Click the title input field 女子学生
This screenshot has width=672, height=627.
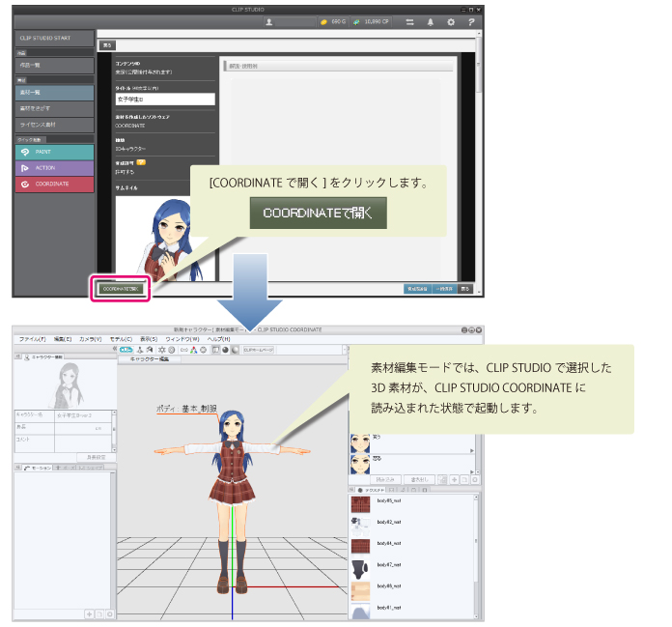pos(165,100)
